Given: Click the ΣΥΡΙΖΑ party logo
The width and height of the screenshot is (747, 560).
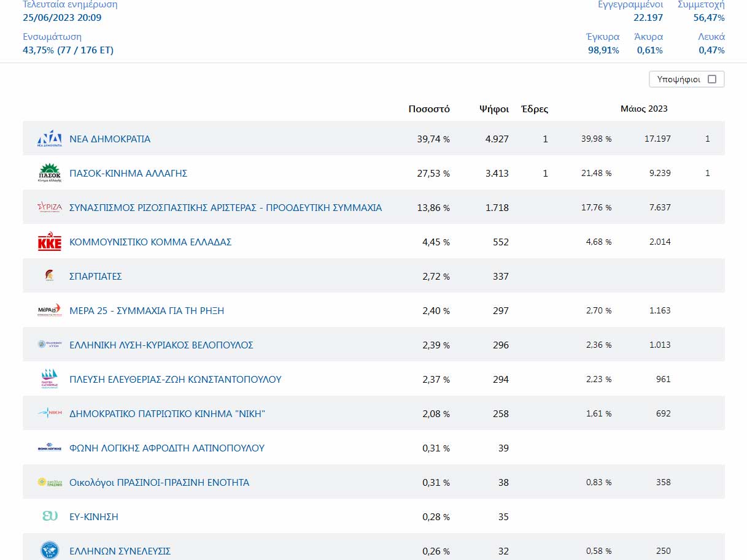Looking at the screenshot, I should coord(50,207).
